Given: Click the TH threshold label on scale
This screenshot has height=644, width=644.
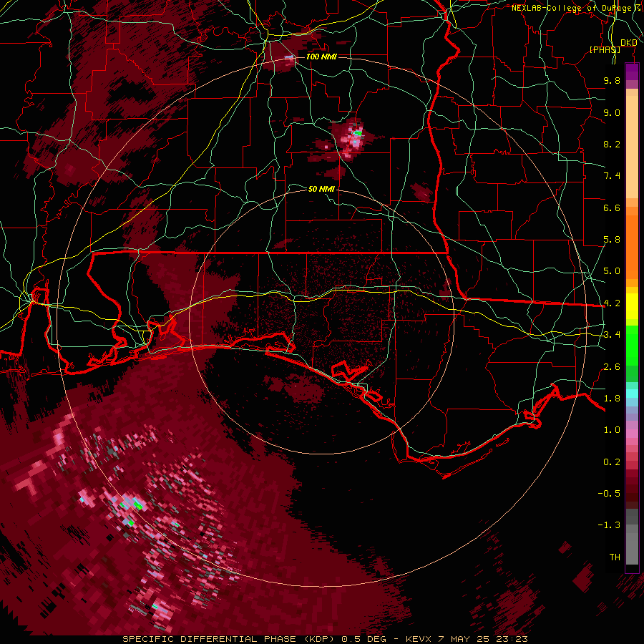Looking at the screenshot, I should (x=615, y=557).
